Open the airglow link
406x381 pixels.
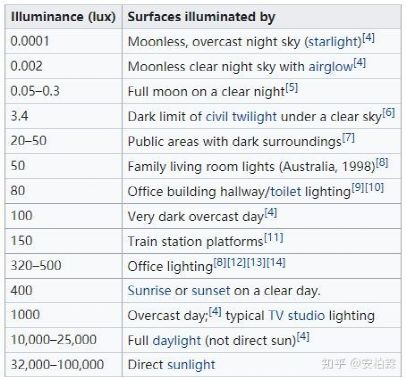pyautogui.click(x=331, y=66)
